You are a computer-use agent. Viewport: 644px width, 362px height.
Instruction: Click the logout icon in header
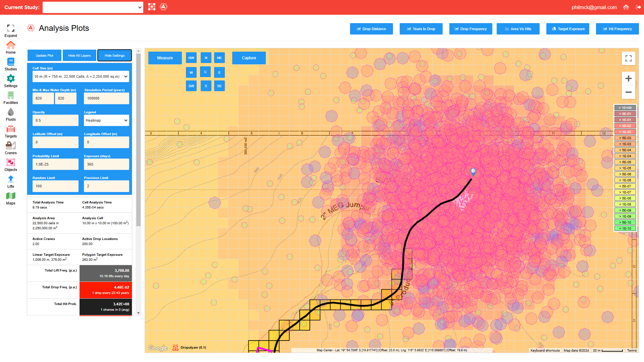pyautogui.click(x=638, y=7)
